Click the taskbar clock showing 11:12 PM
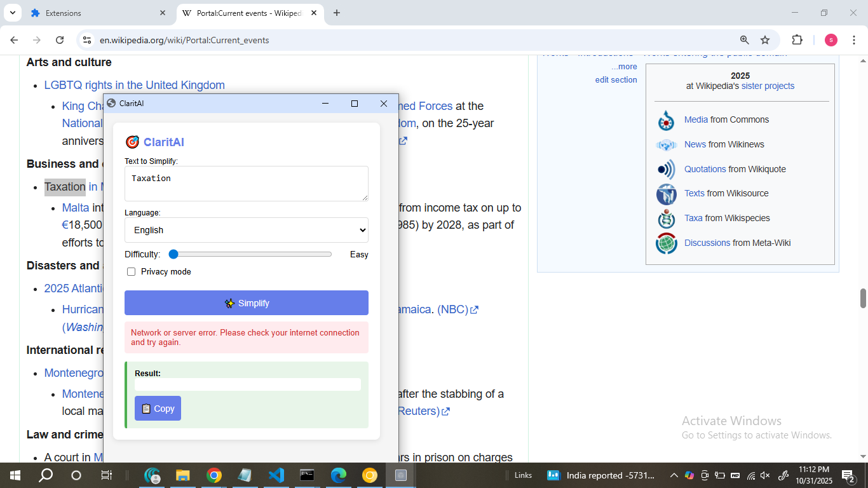Viewport: 868px width, 488px height. pyautogui.click(x=814, y=475)
